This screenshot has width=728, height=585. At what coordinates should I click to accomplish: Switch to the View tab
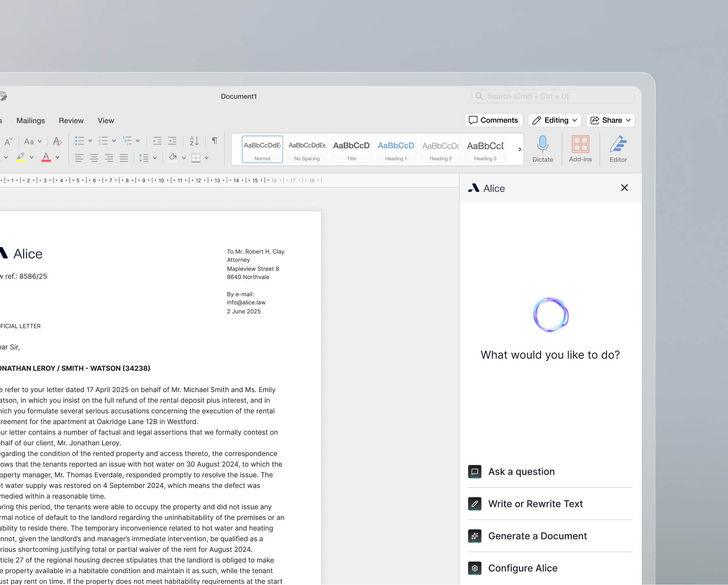click(106, 120)
